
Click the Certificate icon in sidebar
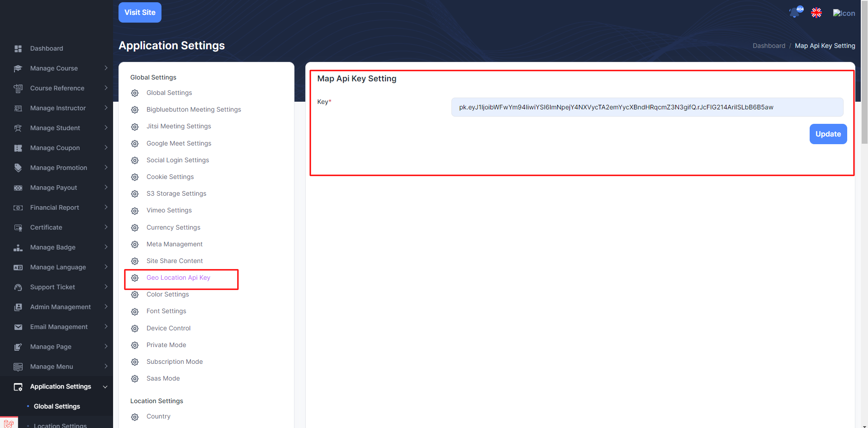coord(18,227)
